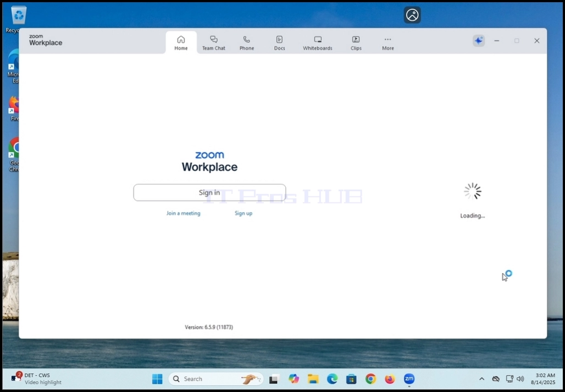This screenshot has height=392, width=565.
Task: Open Firefox from the taskbar
Action: tap(390, 379)
